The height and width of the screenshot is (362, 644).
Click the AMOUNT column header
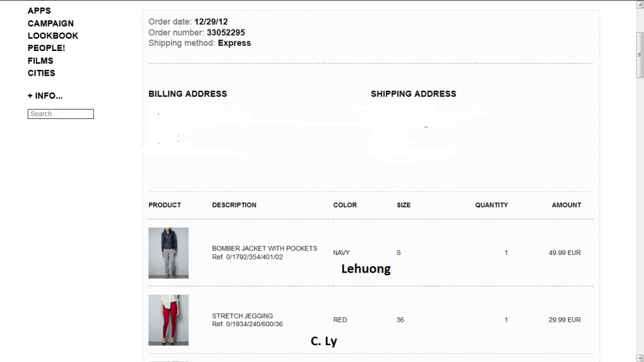[x=566, y=205]
